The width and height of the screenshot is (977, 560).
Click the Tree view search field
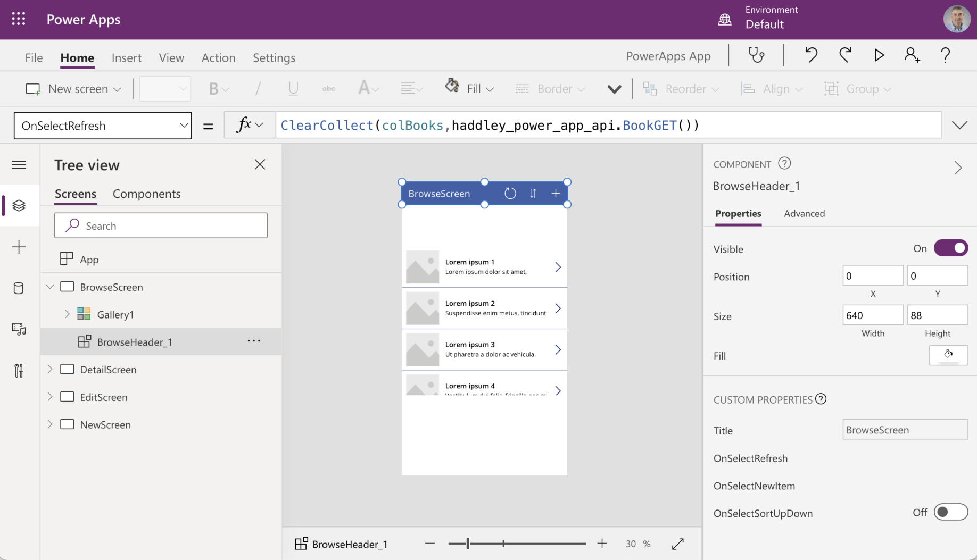click(x=161, y=225)
